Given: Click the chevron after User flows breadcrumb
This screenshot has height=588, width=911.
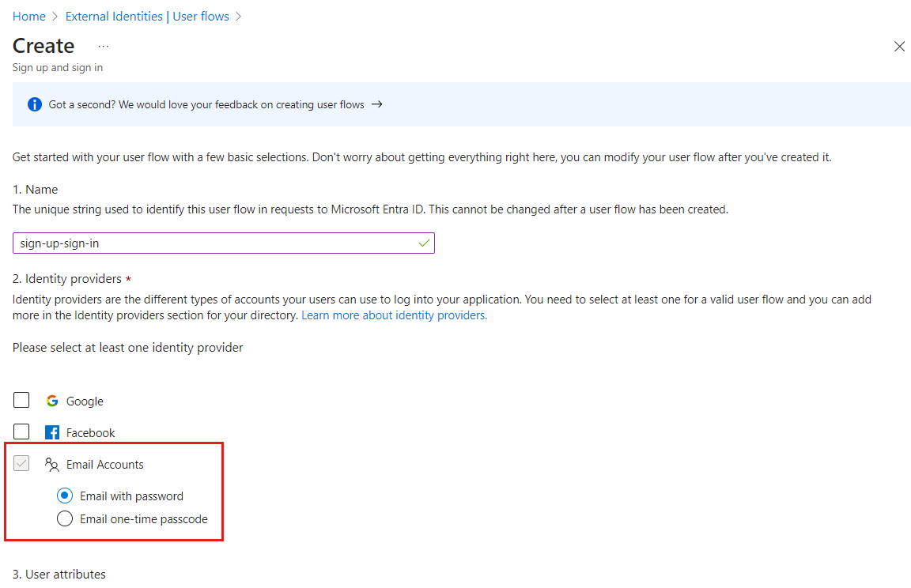Looking at the screenshot, I should tap(239, 16).
